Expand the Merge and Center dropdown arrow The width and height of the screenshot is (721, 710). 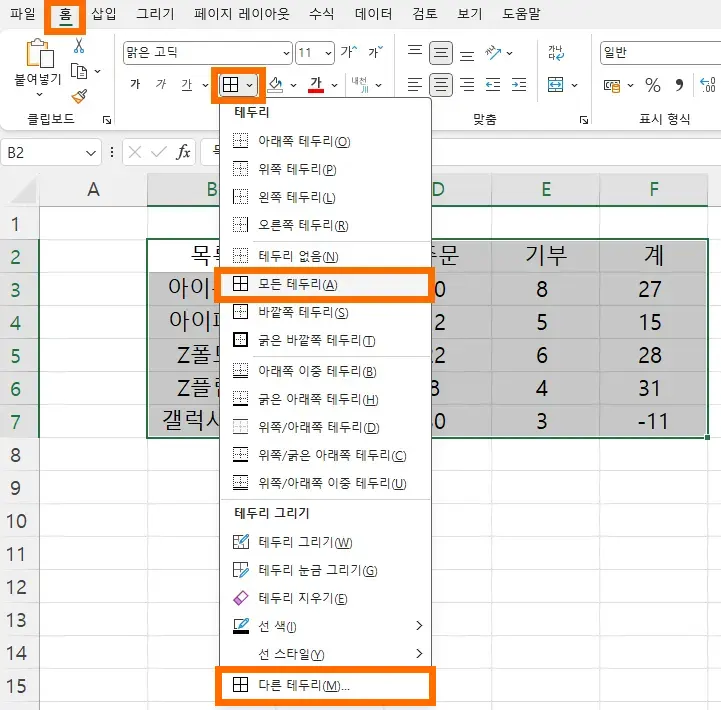[574, 85]
